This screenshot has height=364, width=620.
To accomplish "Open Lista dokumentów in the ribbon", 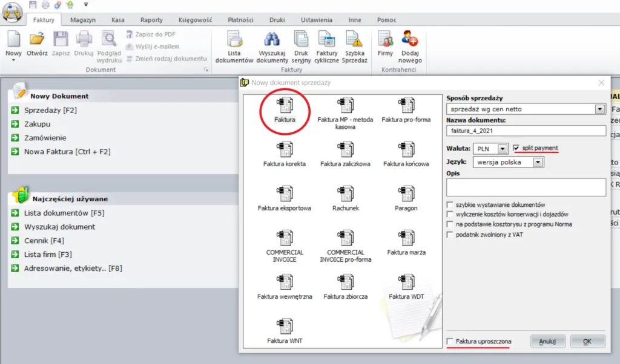I will [234, 41].
